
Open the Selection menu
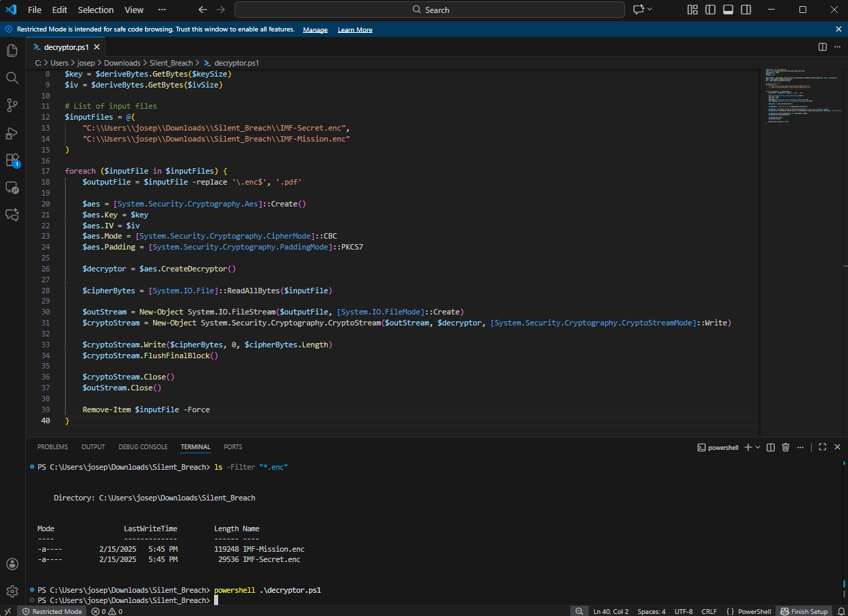(x=96, y=10)
